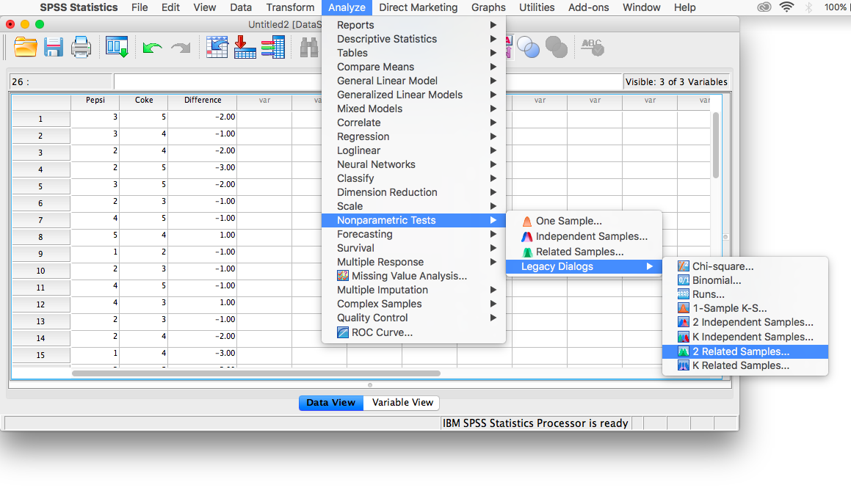
Task: Click the Open data document folder icon
Action: point(26,48)
